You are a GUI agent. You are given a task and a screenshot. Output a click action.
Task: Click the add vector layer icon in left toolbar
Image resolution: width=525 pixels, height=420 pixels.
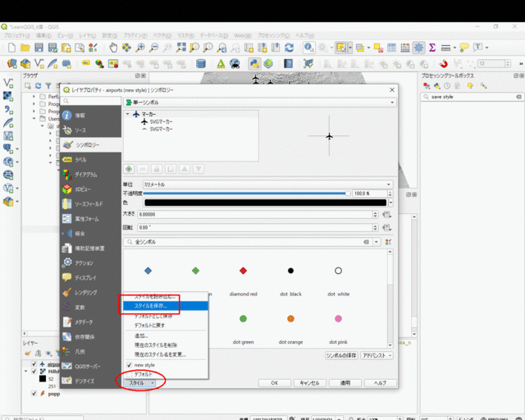tap(8, 83)
